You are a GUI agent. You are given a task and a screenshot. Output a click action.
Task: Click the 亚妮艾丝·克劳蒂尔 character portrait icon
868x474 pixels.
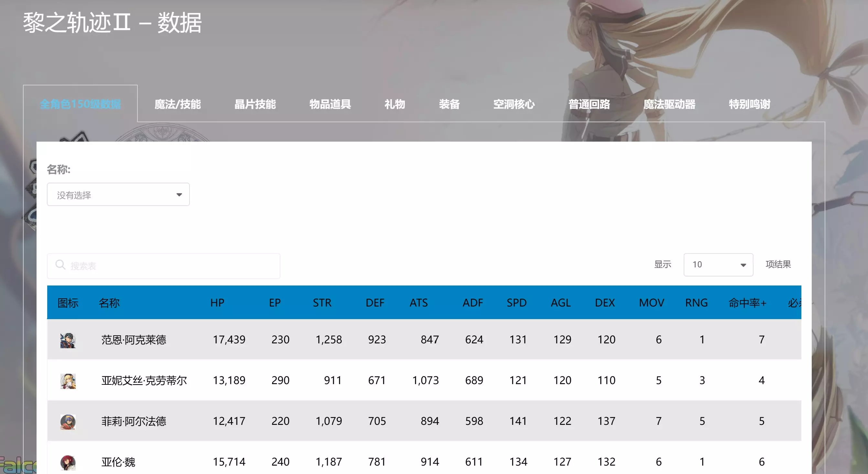68,381
